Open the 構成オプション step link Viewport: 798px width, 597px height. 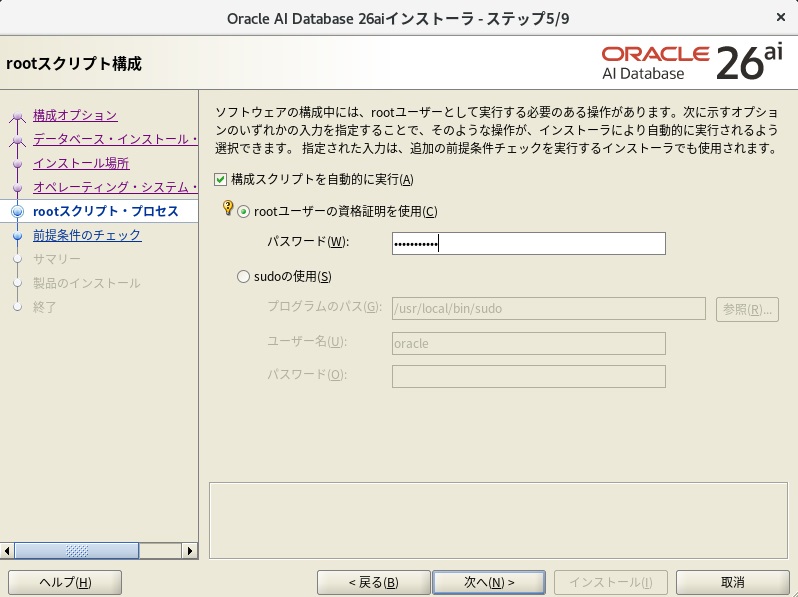point(75,116)
